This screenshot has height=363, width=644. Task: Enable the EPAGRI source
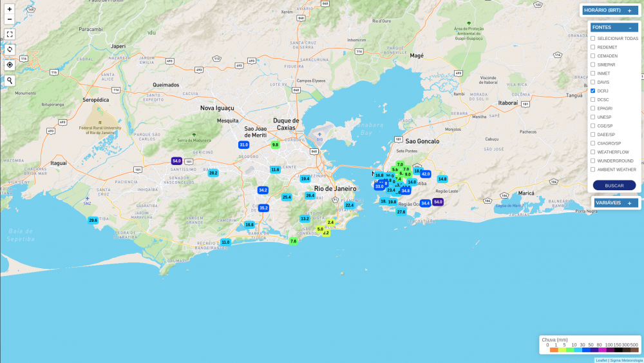pyautogui.click(x=592, y=108)
